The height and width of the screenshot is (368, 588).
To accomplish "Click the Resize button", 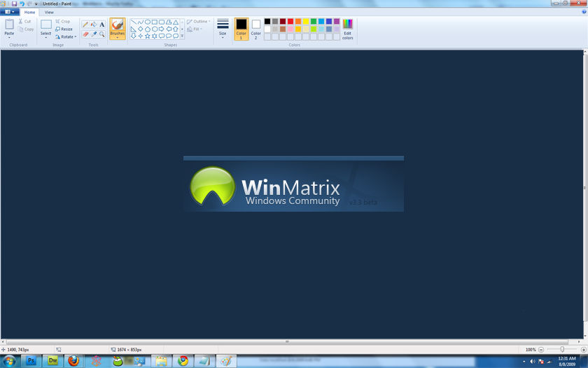I will point(64,29).
